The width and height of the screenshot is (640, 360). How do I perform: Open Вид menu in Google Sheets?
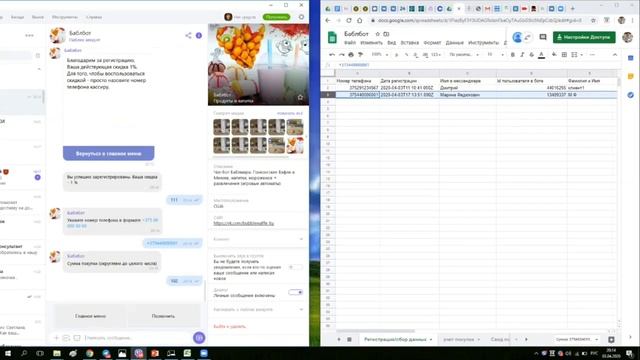click(x=391, y=43)
